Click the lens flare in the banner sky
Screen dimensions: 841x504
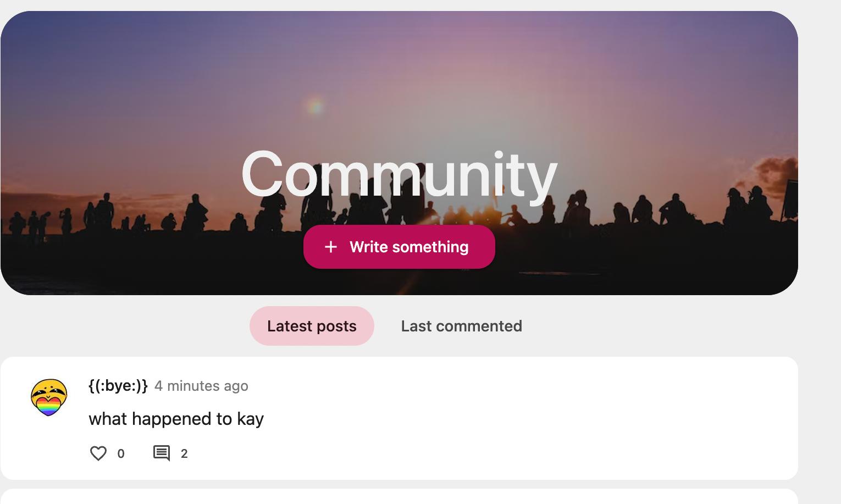click(x=316, y=106)
